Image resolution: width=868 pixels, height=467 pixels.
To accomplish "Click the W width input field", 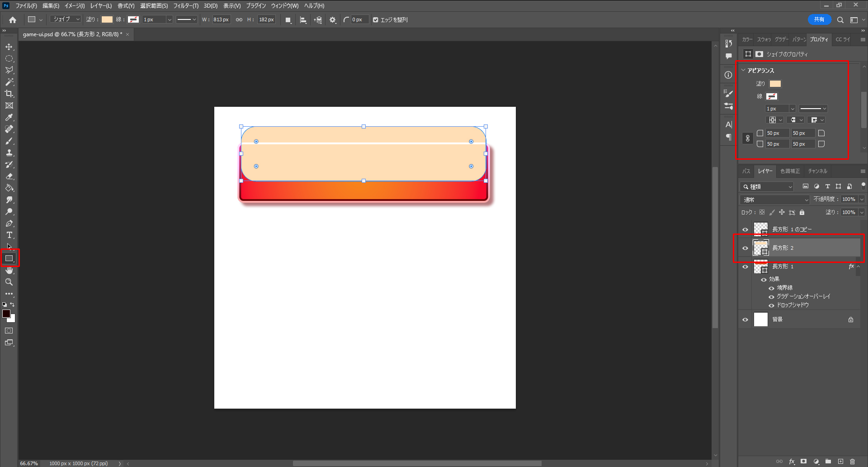I will click(221, 19).
